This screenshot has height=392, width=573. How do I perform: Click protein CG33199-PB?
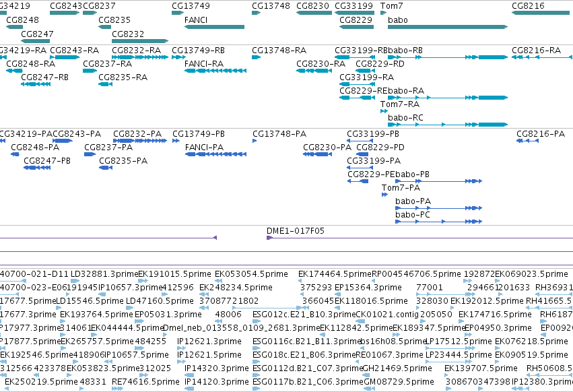[x=373, y=134]
